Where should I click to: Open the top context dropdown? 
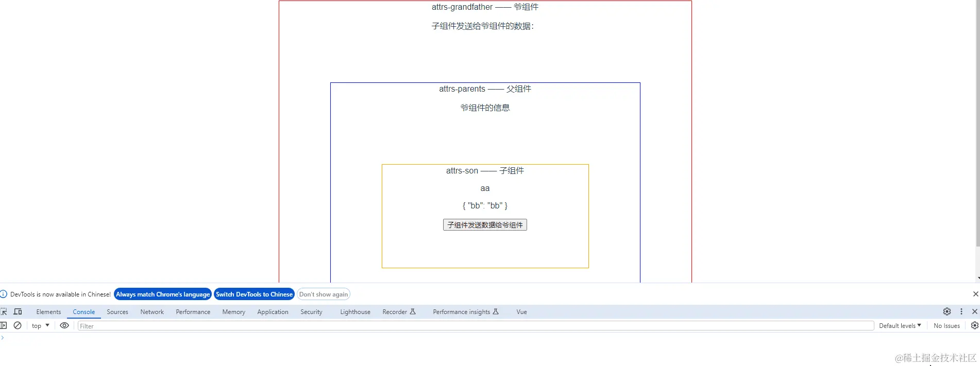(x=40, y=325)
